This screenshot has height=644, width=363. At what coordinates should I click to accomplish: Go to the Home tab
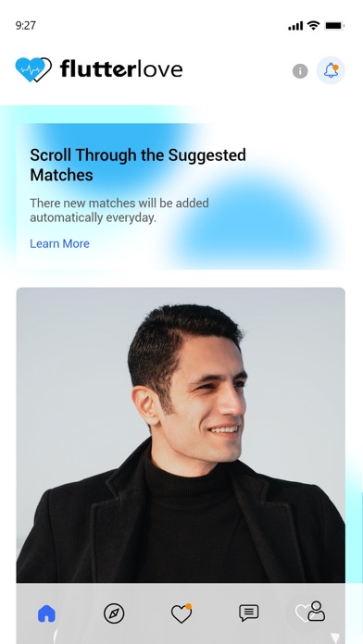pyautogui.click(x=46, y=613)
